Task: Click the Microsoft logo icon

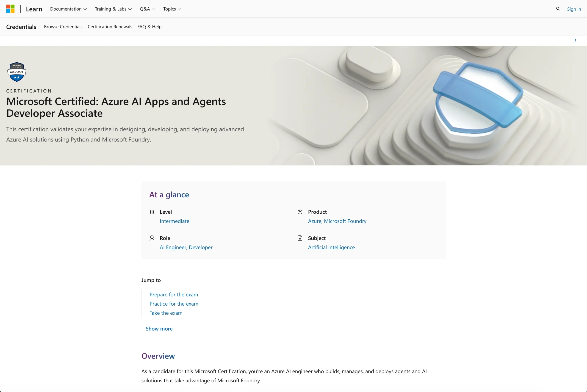Action: 10,9
